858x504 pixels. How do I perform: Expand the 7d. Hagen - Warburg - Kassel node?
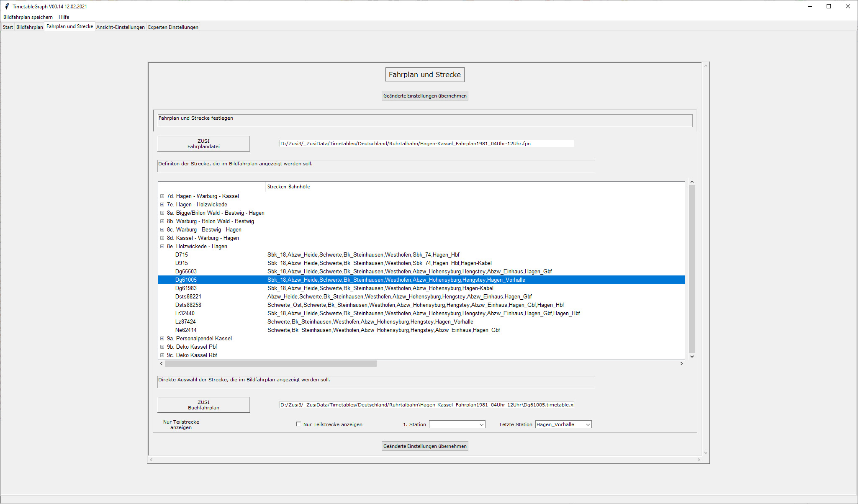tap(162, 196)
